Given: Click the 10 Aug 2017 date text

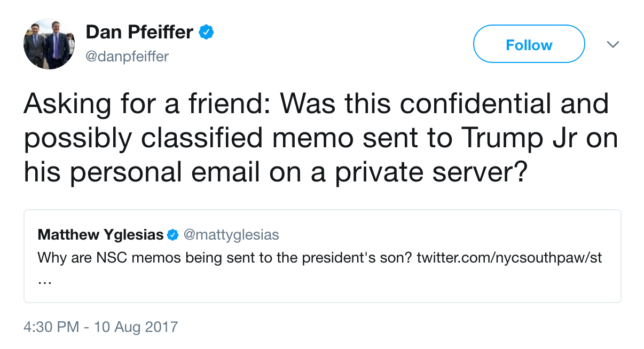Looking at the screenshot, I should tap(136, 327).
